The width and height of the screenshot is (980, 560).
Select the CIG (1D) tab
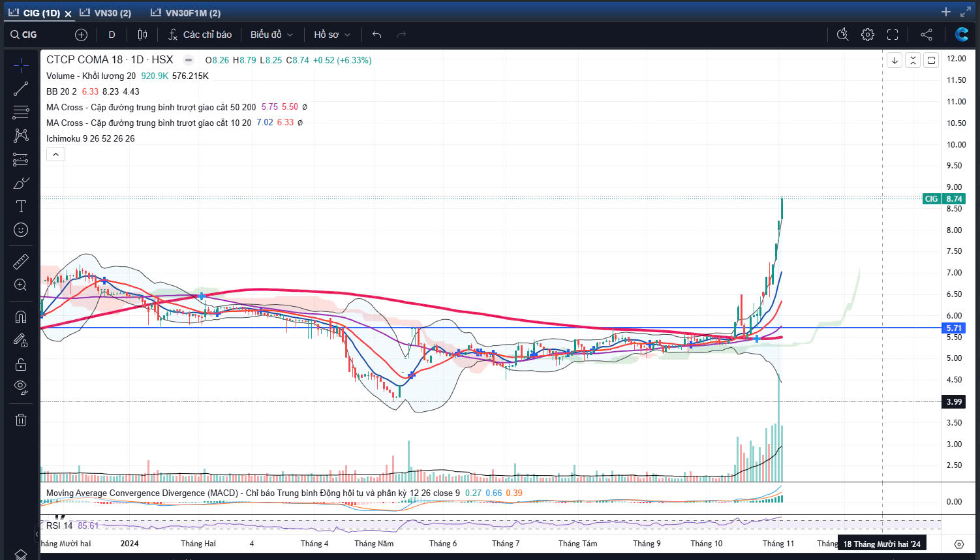click(35, 13)
